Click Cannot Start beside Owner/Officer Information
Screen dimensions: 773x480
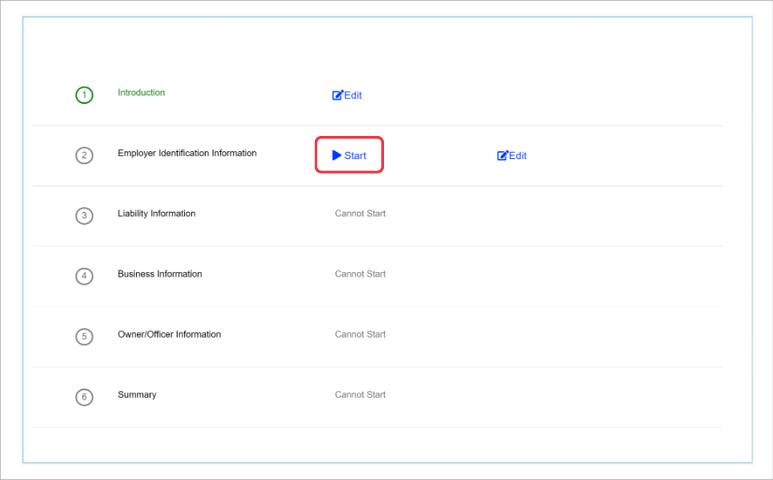[x=360, y=334]
